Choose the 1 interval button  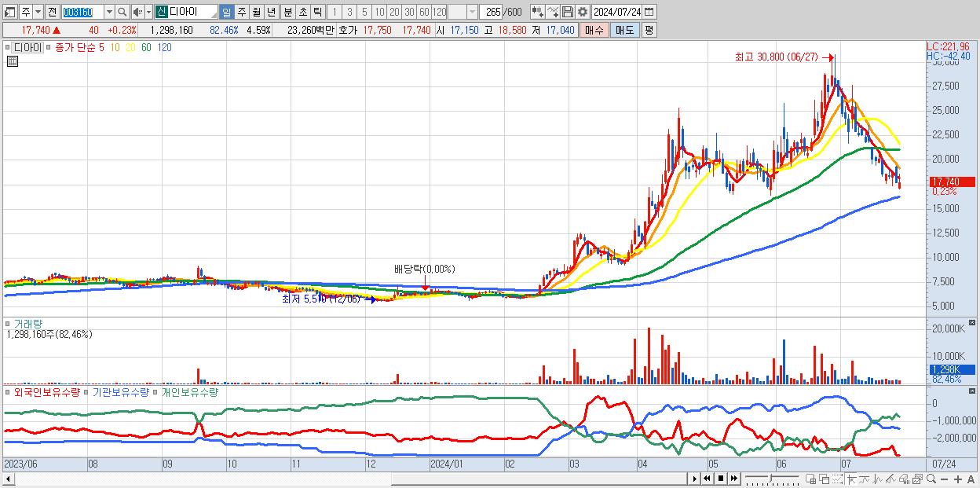[x=334, y=12]
